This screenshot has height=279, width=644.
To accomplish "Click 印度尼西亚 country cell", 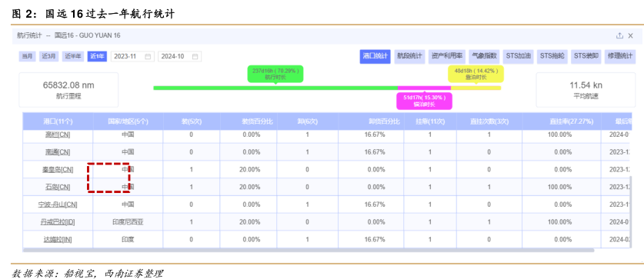I will click(x=128, y=222).
